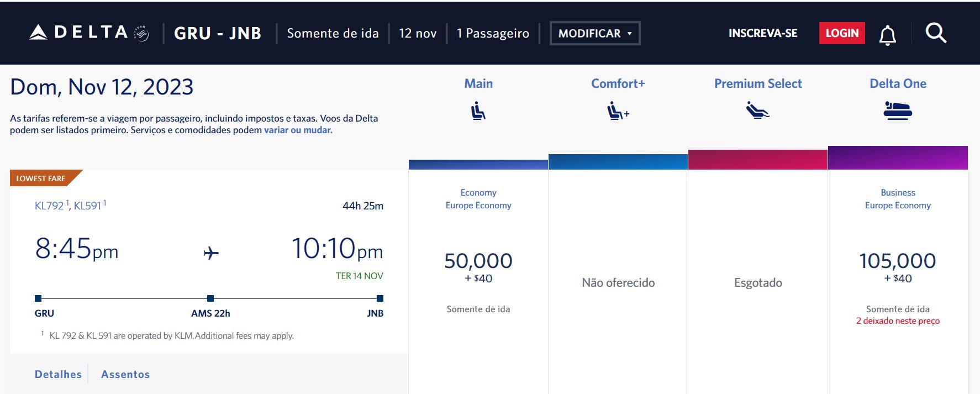Open notifications bell icon
The width and height of the screenshot is (980, 394).
pyautogui.click(x=887, y=34)
